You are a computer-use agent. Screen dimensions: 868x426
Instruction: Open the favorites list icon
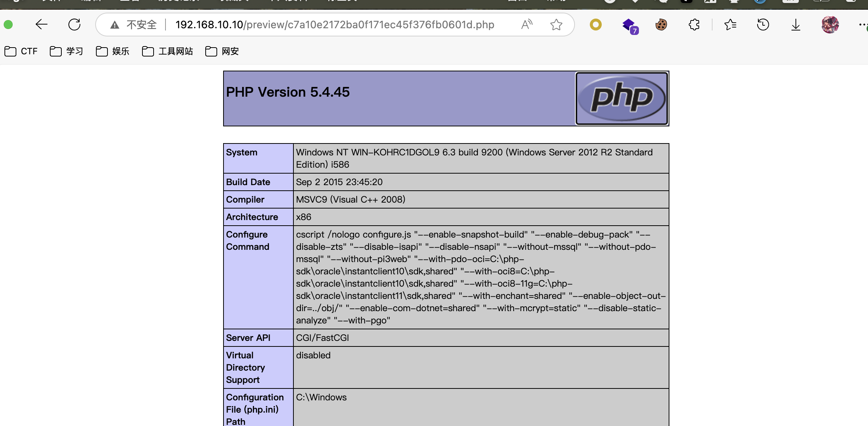(x=730, y=25)
